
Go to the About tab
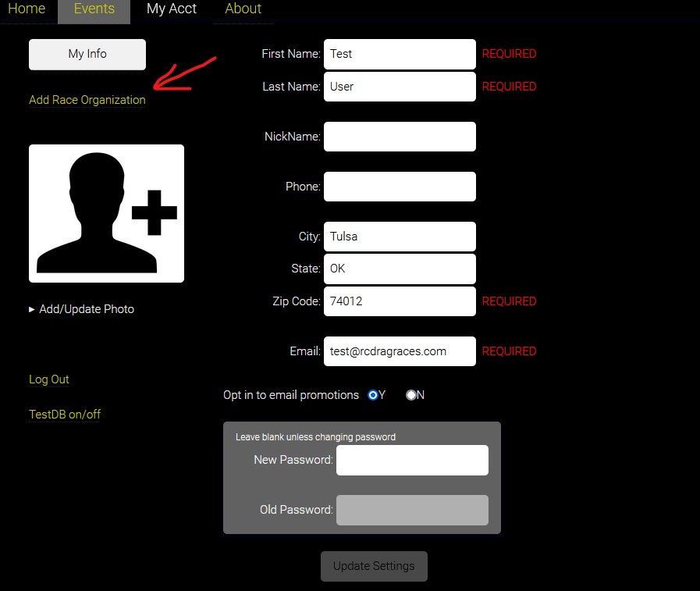[243, 9]
